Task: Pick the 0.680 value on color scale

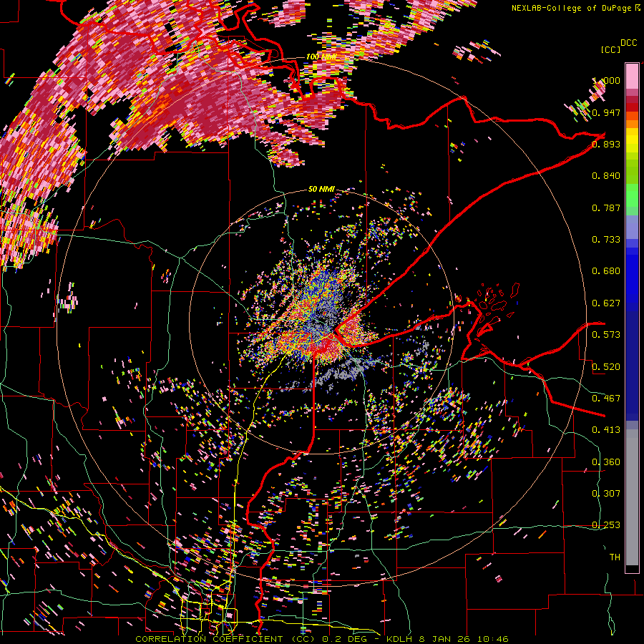Action: 606,271
